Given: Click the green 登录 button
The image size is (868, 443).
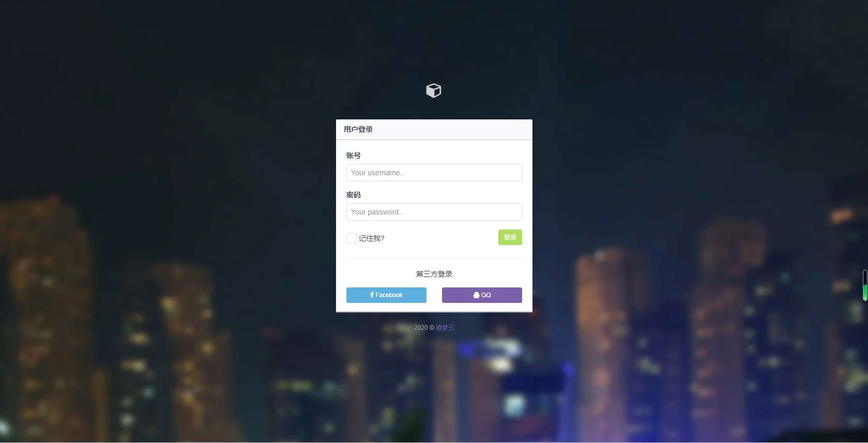Looking at the screenshot, I should pos(510,237).
